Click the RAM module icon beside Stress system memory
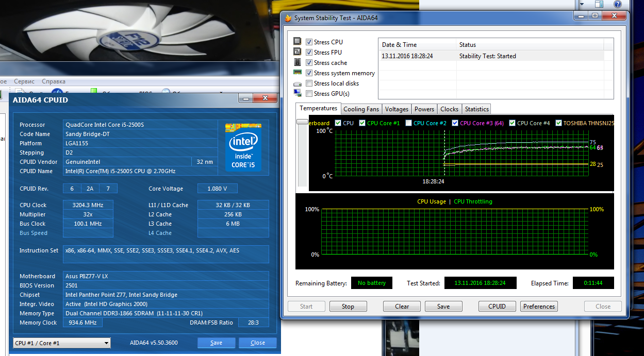The image size is (644, 356). tap(297, 73)
